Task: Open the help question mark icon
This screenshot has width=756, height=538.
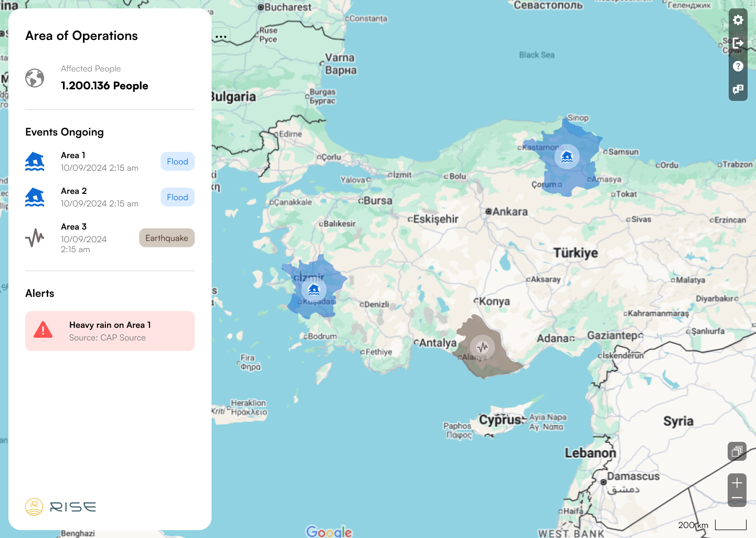Action: pos(738,66)
